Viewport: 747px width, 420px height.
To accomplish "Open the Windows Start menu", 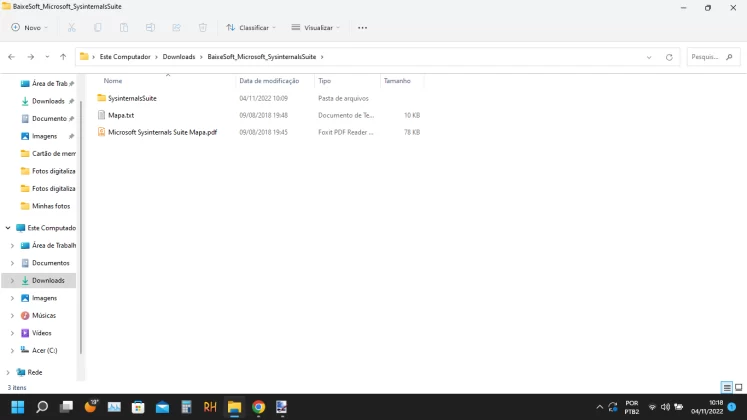I will [18, 407].
